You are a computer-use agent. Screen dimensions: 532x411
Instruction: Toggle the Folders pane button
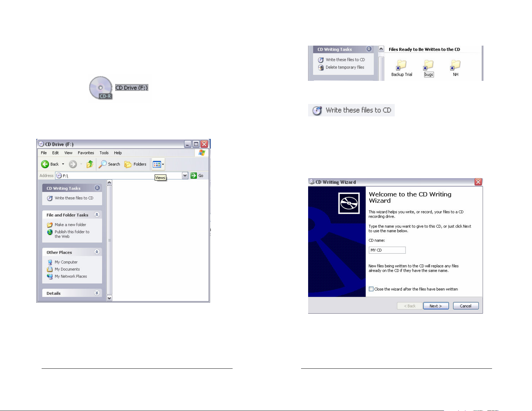[x=136, y=164]
